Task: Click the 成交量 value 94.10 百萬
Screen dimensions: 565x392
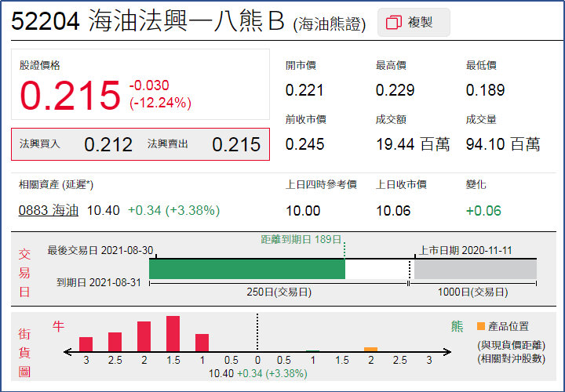Action: point(503,144)
